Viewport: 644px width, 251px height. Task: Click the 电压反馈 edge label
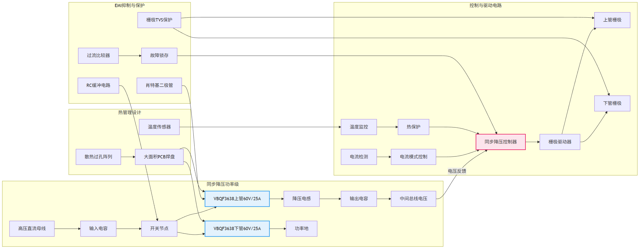(457, 171)
